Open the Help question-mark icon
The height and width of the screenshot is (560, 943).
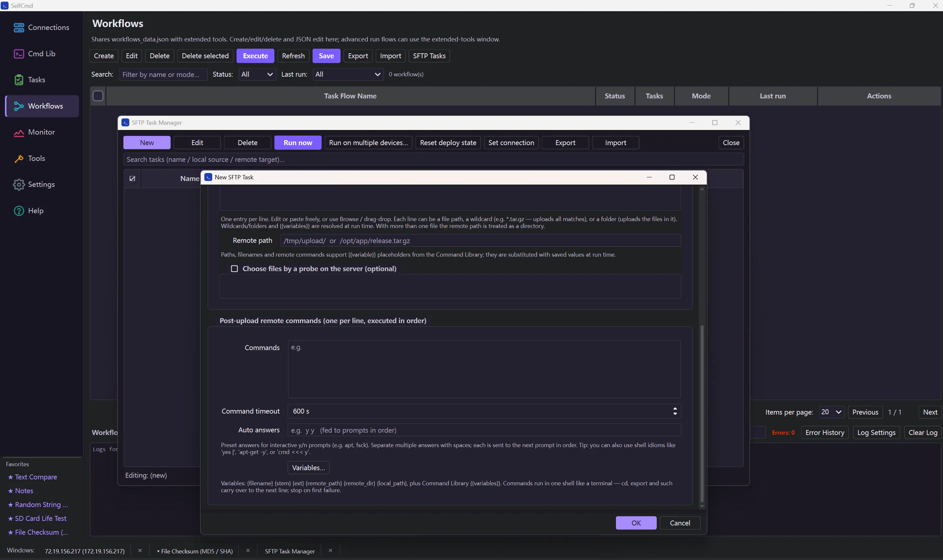19,211
